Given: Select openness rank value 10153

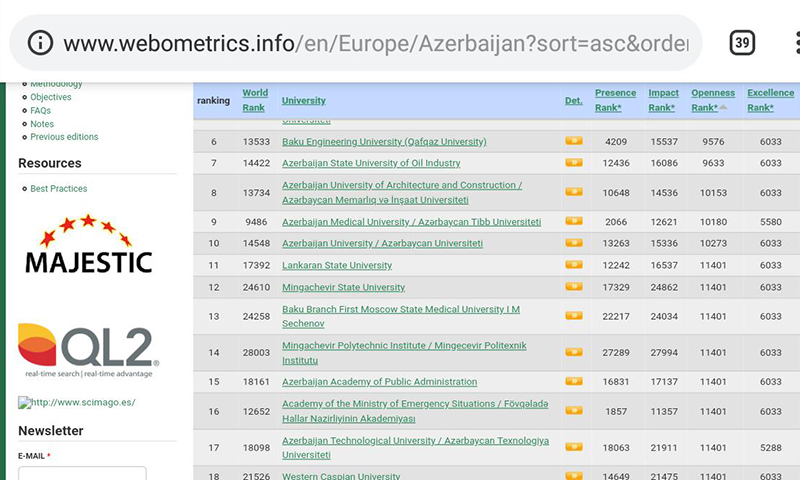Looking at the screenshot, I should click(x=713, y=193).
